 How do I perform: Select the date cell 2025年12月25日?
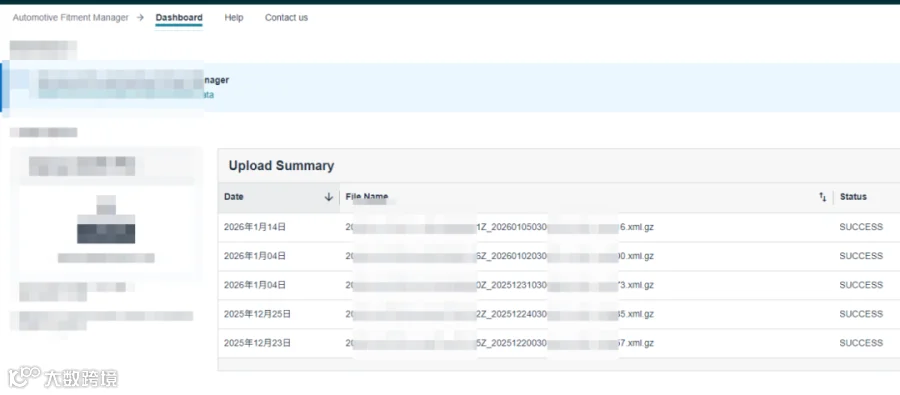[257, 314]
